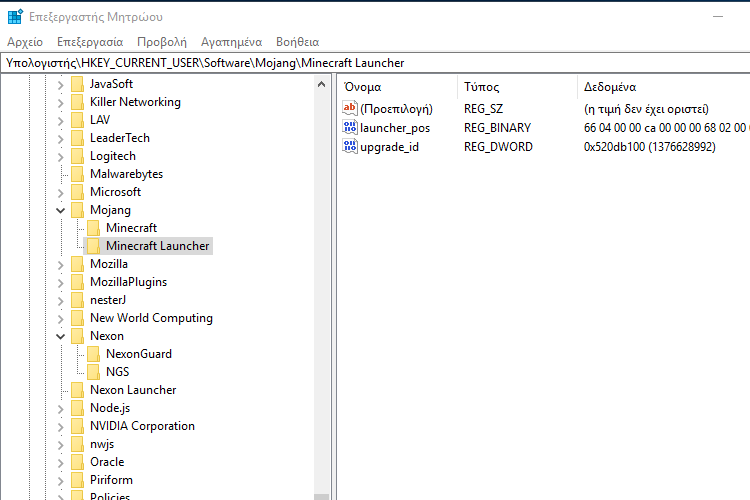Open the Προβολή menu
750x500 pixels.
click(162, 42)
